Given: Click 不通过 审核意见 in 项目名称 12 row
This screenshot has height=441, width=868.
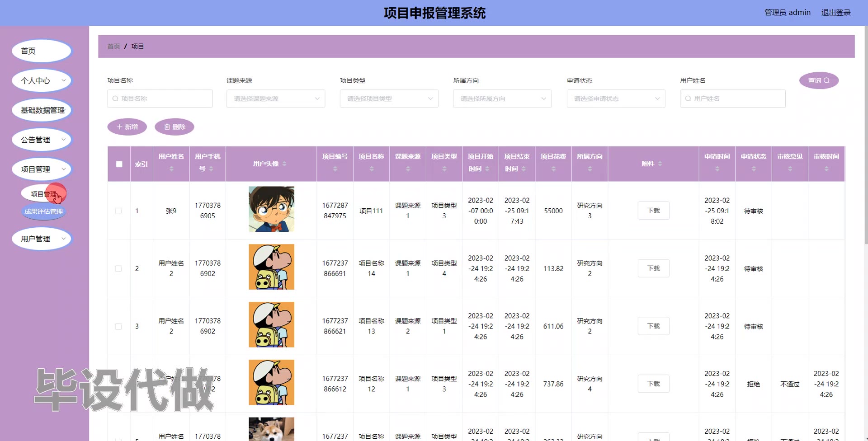Looking at the screenshot, I should point(790,384).
